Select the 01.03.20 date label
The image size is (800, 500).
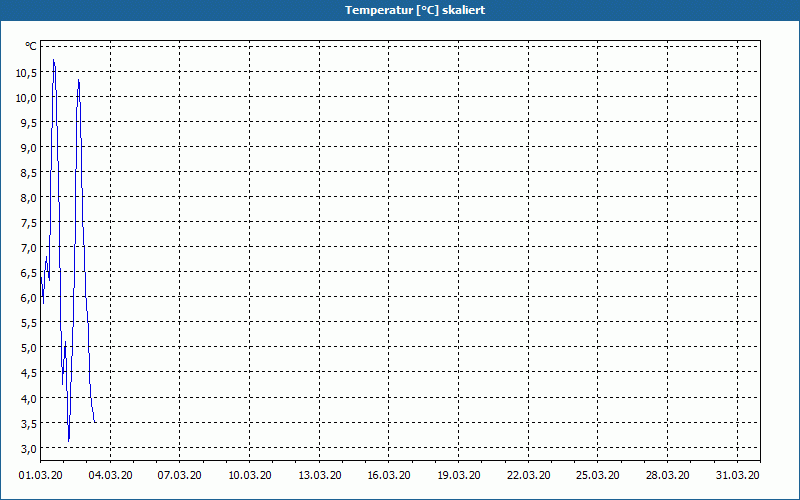click(x=41, y=475)
